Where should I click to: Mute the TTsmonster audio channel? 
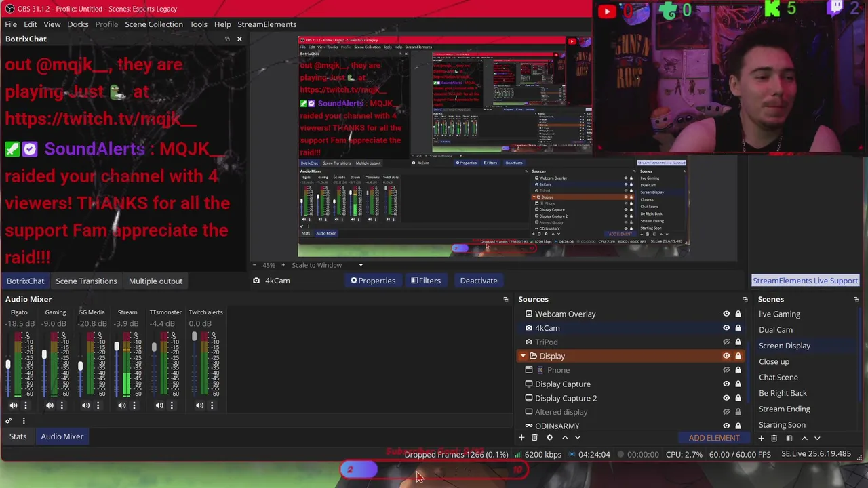159,405
